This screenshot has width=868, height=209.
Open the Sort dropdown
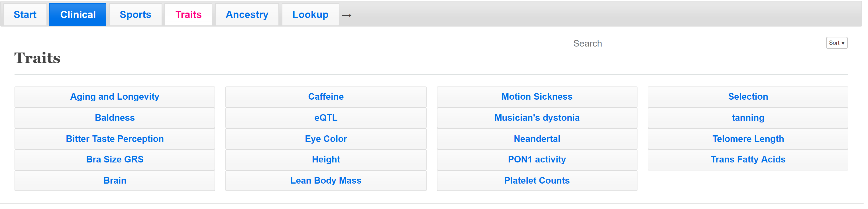click(x=837, y=43)
